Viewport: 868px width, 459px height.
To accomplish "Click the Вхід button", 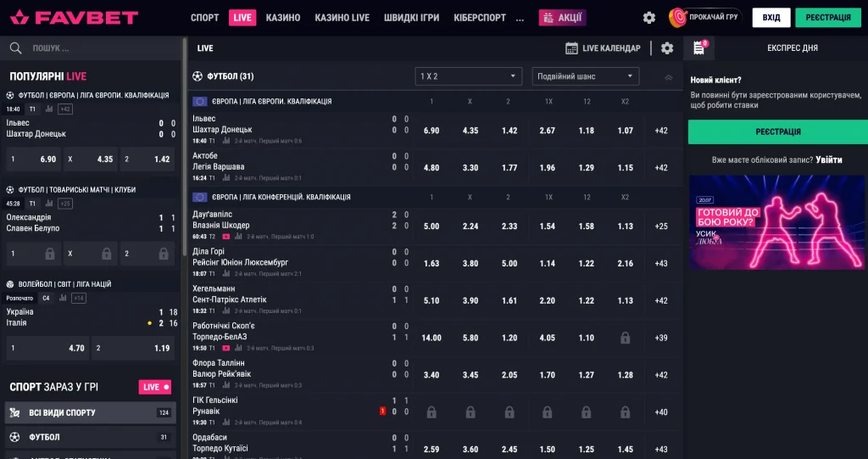I will 771,18.
